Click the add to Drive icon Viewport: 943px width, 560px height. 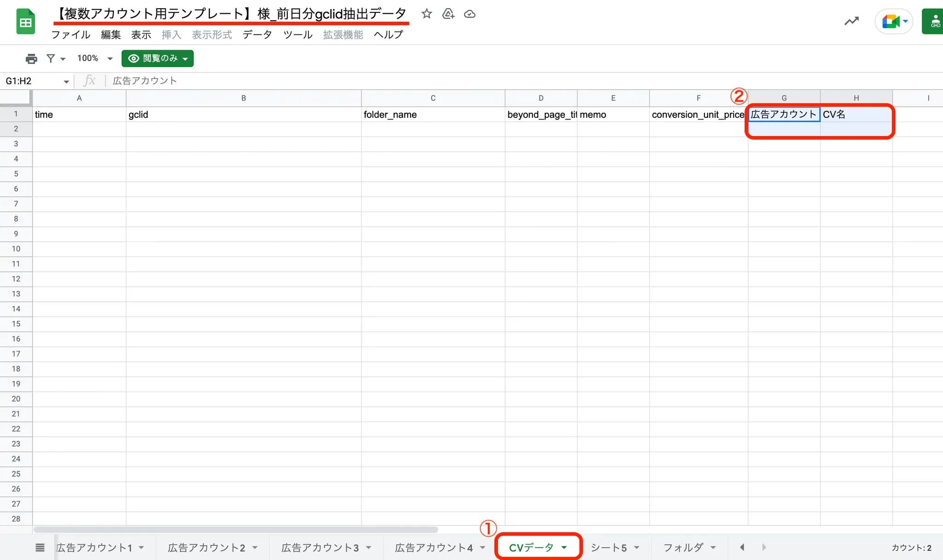(448, 14)
